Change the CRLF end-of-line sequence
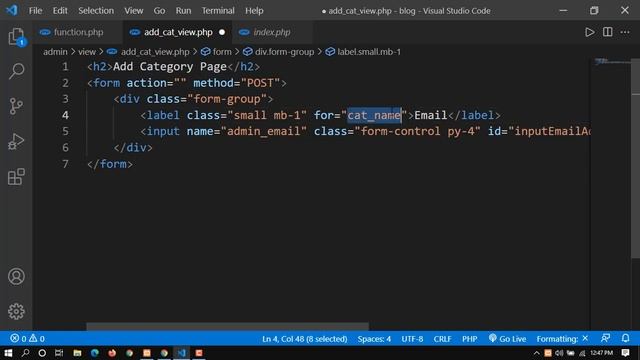This screenshot has width=640, height=360. (442, 339)
